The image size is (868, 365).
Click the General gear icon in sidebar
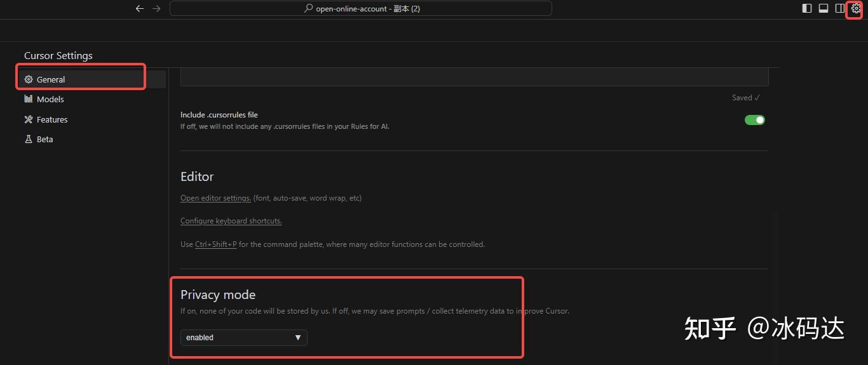29,79
